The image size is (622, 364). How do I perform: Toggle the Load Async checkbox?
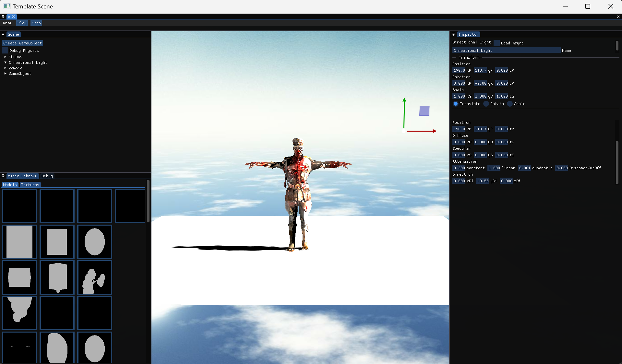[496, 43]
